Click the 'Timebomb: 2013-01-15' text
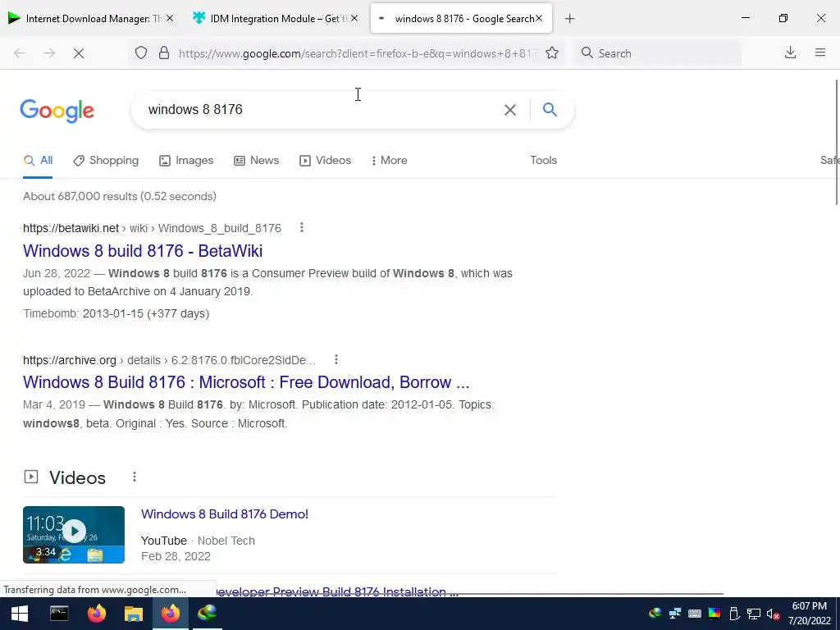 click(116, 313)
